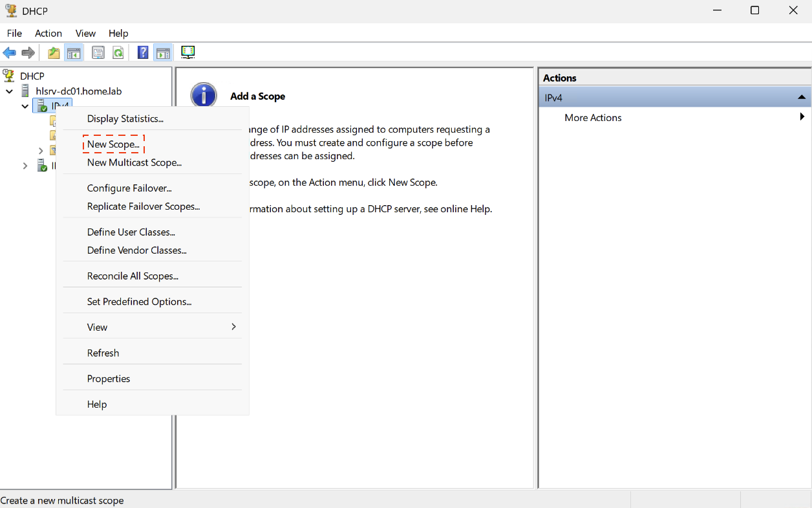Choose Configure Failover... in the context menu
This screenshot has height=508, width=812.
129,188
